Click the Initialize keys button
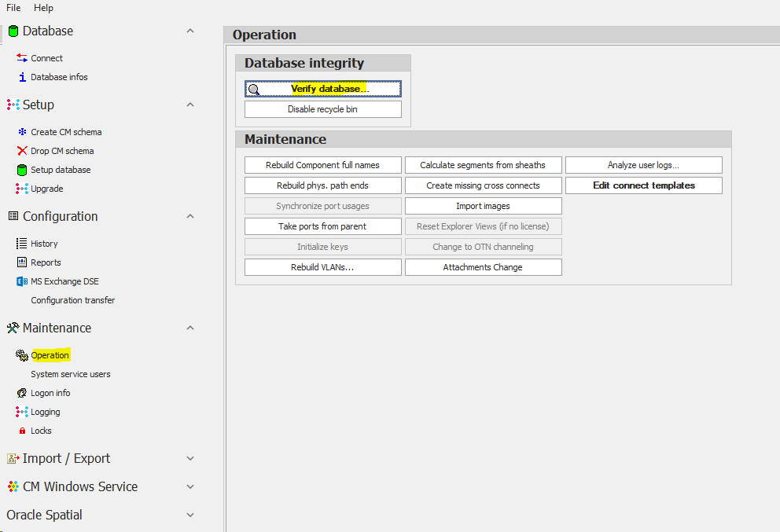The height and width of the screenshot is (532, 780). tap(323, 247)
